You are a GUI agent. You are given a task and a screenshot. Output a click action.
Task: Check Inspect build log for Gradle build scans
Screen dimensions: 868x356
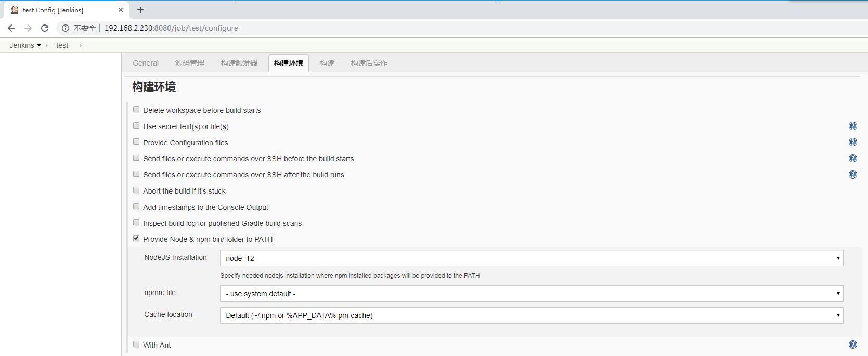[x=136, y=223]
